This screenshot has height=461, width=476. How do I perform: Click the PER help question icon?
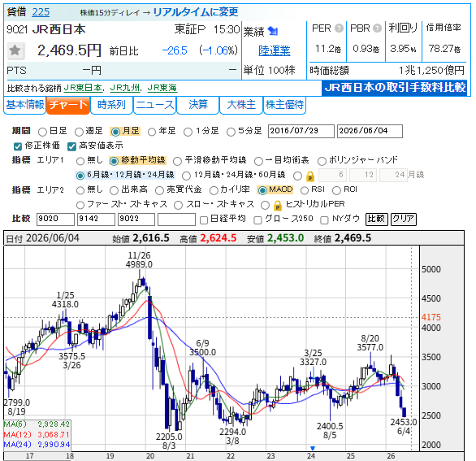[x=339, y=28]
